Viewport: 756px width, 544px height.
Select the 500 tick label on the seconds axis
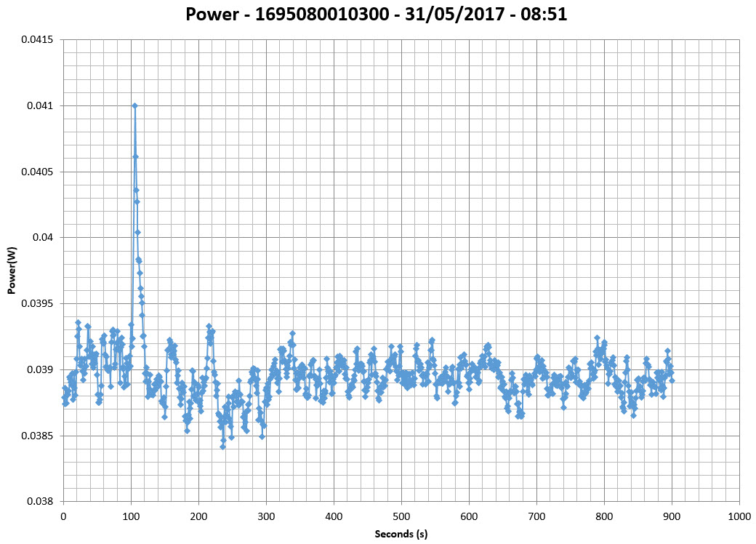(401, 516)
